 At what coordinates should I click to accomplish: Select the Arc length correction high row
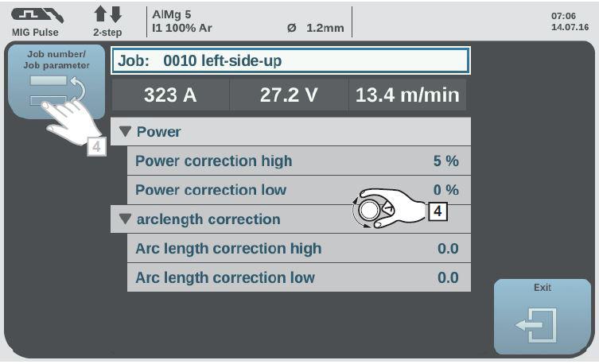[x=299, y=249]
